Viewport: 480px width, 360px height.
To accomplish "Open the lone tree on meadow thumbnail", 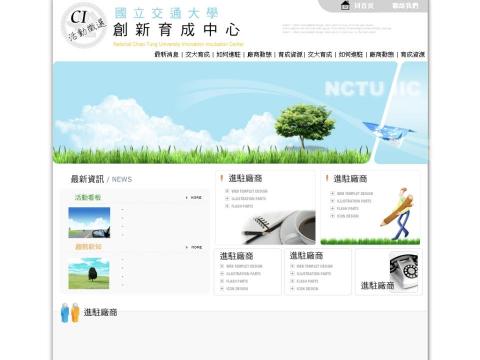I will [x=89, y=273].
